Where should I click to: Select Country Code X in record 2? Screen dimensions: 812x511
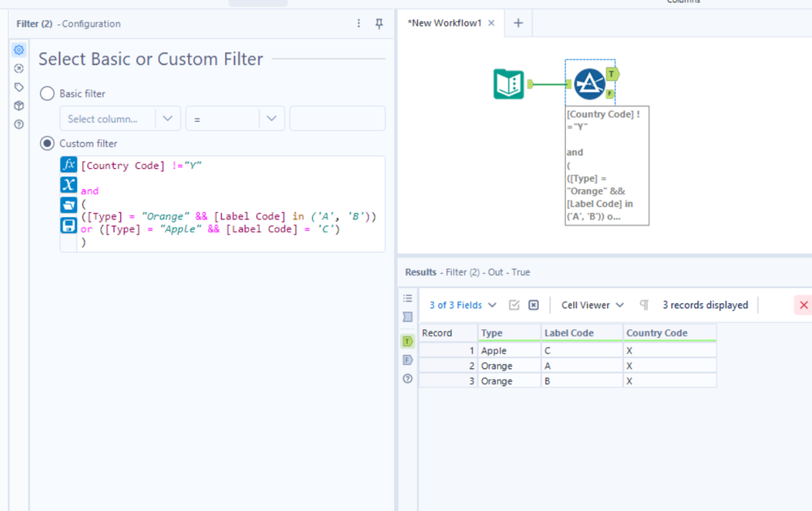coord(670,366)
